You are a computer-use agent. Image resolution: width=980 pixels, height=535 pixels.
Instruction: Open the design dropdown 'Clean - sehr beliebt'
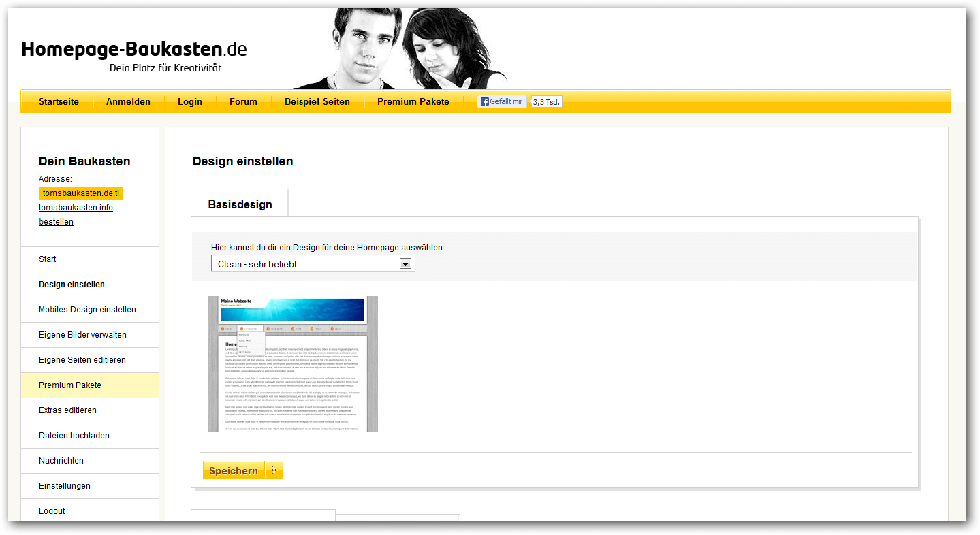[x=313, y=264]
